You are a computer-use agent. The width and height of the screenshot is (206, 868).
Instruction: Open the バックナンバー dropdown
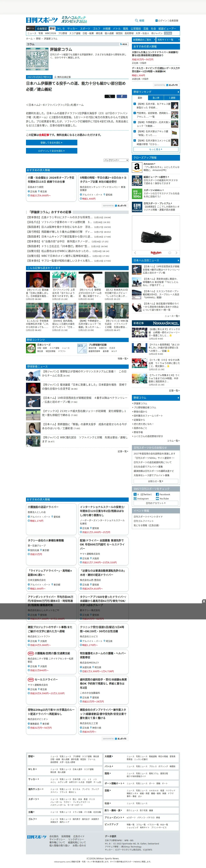[116, 160]
